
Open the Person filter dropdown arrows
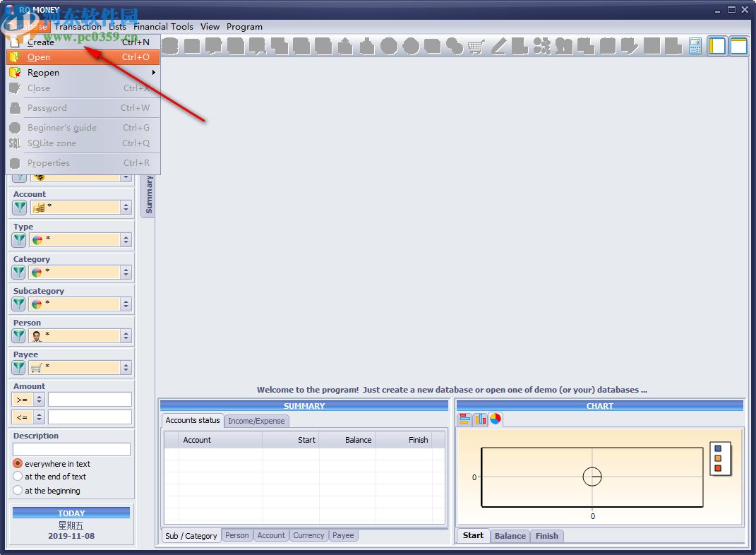tap(126, 335)
